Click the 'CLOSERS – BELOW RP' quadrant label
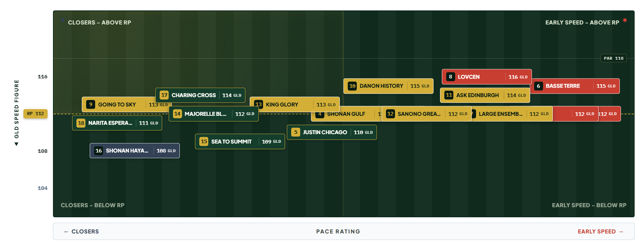This screenshot has height=250, width=644. 93,205
